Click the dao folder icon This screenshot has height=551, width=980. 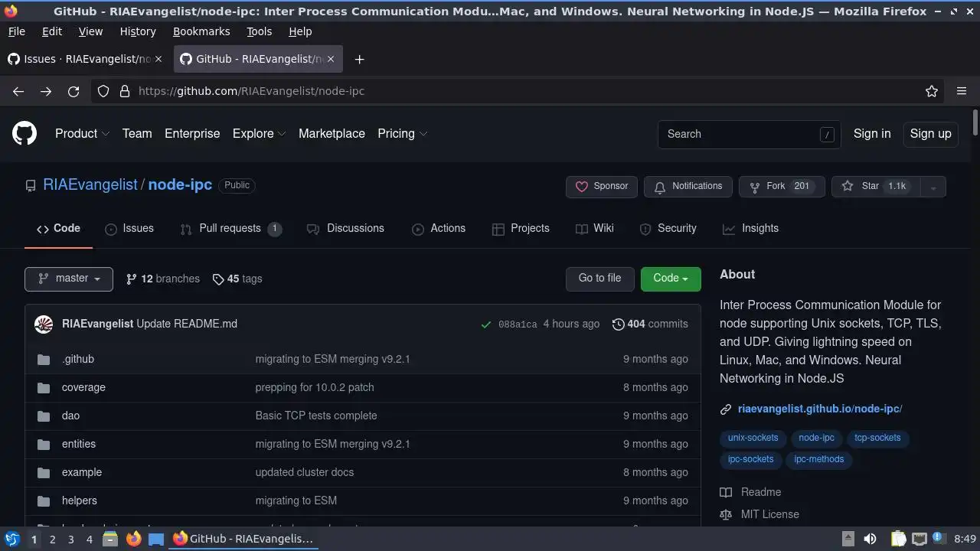[x=44, y=416]
